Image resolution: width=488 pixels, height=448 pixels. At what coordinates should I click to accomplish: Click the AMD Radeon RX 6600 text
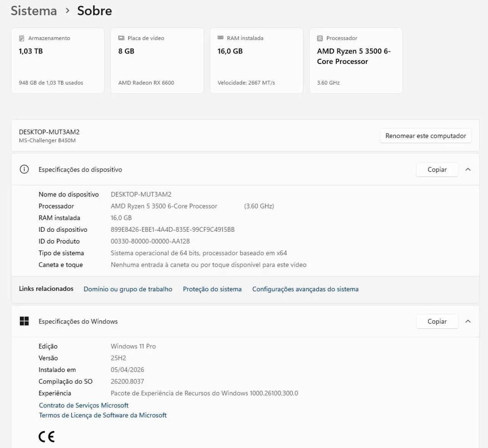(x=146, y=83)
